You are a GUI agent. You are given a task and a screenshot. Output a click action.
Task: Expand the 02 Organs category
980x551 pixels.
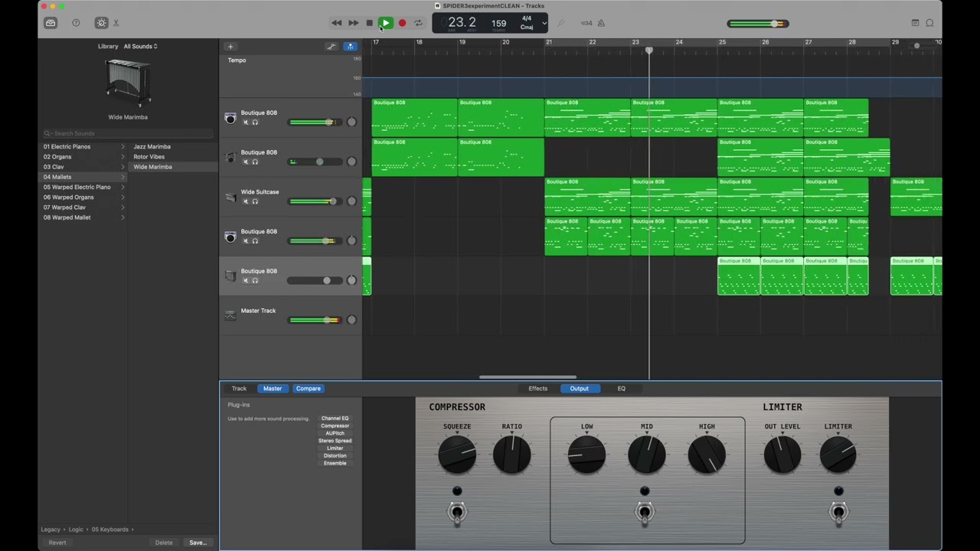[84, 157]
